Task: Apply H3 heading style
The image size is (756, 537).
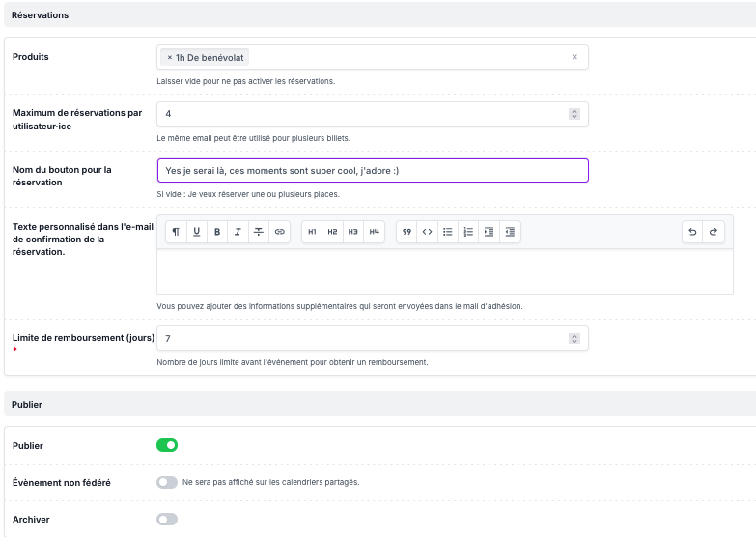Action: point(353,232)
